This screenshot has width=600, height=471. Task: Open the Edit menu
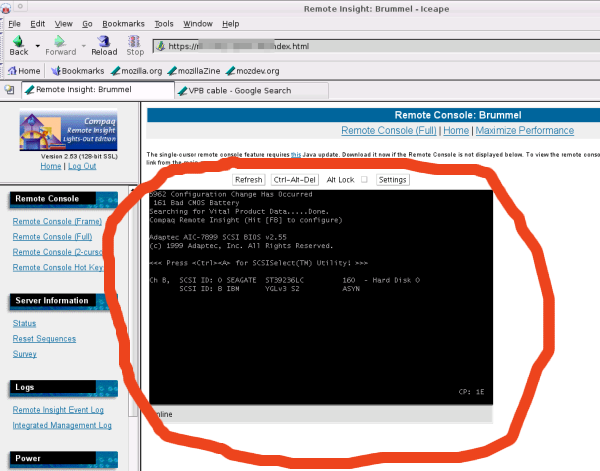[38, 24]
